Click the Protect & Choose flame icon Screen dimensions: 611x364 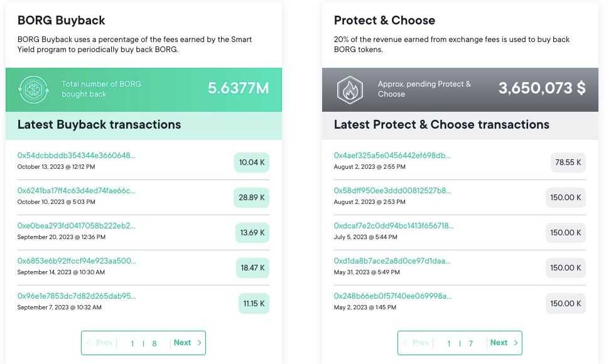351,88
